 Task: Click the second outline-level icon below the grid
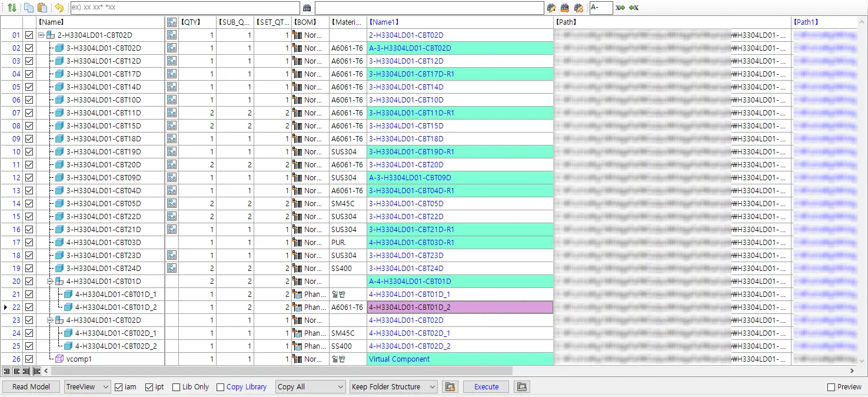tap(16, 371)
